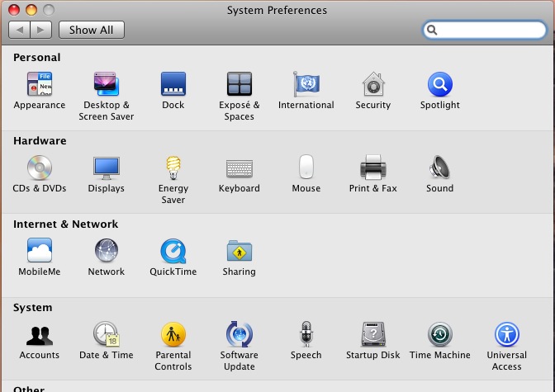Open the International preferences flag icon
The height and width of the screenshot is (392, 555).
point(306,84)
